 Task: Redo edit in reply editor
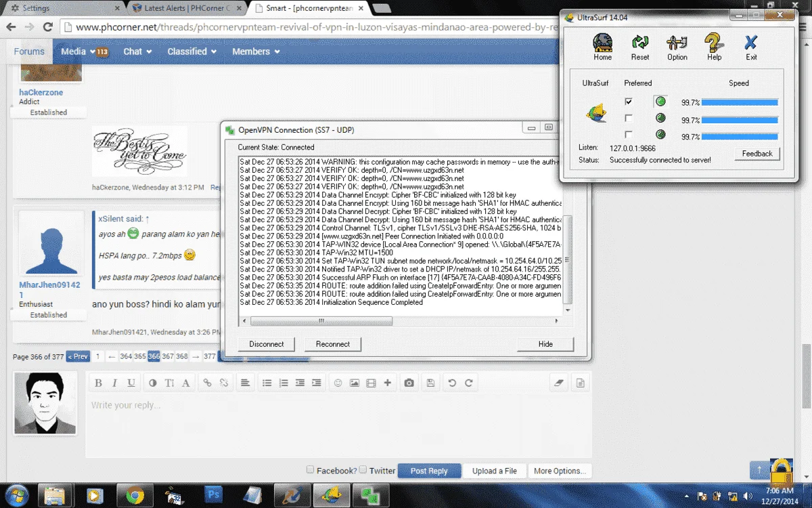[x=468, y=383]
